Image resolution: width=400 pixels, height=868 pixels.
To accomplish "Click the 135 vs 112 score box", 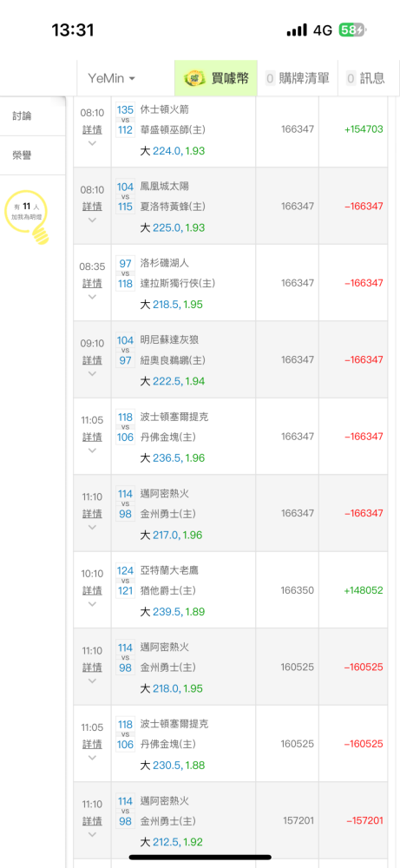I will (126, 120).
